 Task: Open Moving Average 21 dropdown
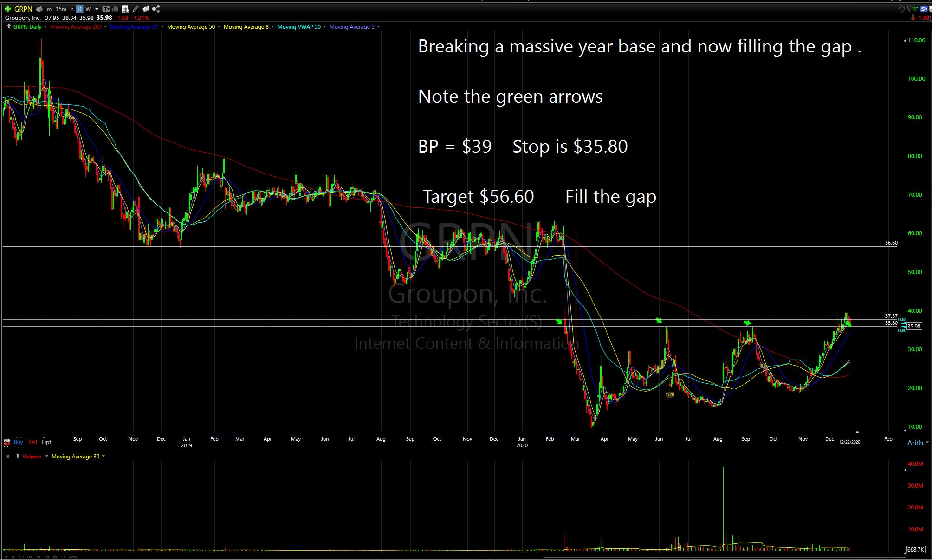tap(162, 26)
